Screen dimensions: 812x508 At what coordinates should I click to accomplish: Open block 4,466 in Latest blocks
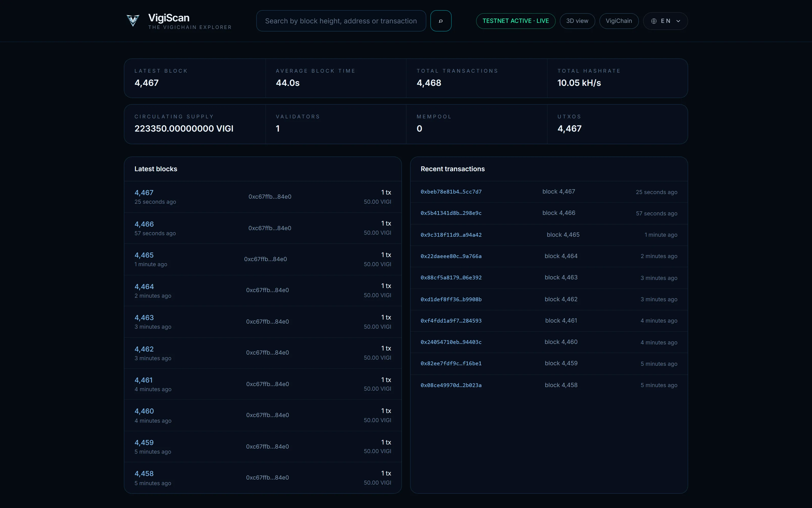[x=144, y=224]
